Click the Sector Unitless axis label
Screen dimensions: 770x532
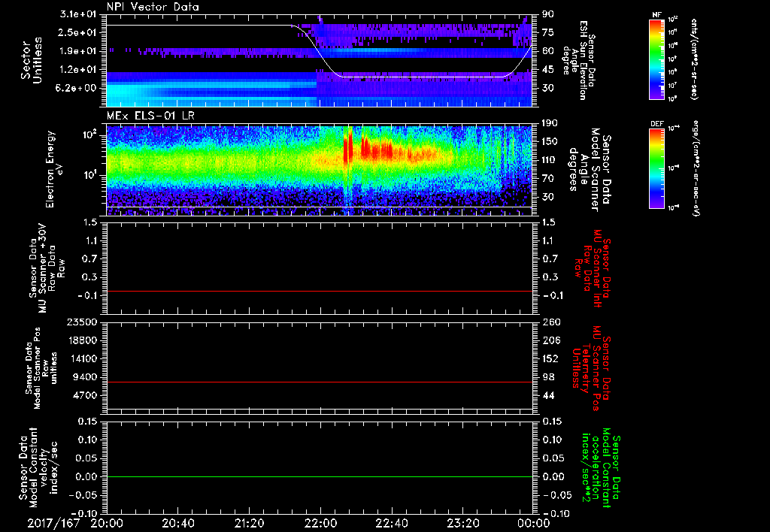coord(30,59)
